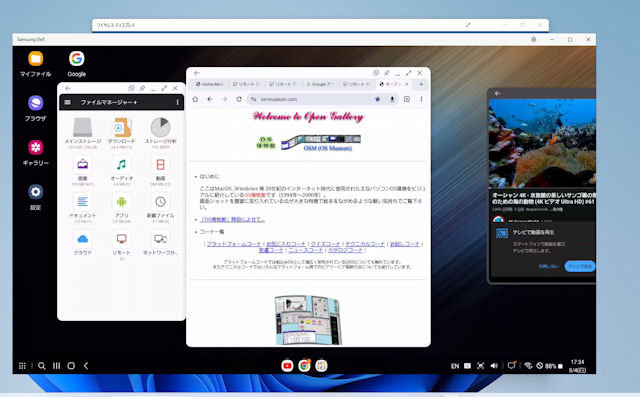This screenshot has height=397, width=640.
Task: Open the 画像 category
Action: coord(82,170)
